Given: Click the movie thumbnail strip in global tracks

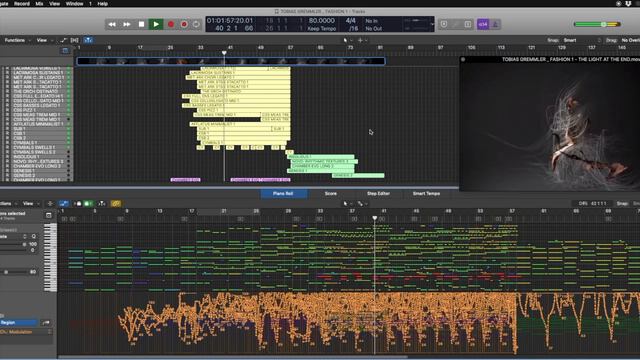Looking at the screenshot, I should 231,61.
